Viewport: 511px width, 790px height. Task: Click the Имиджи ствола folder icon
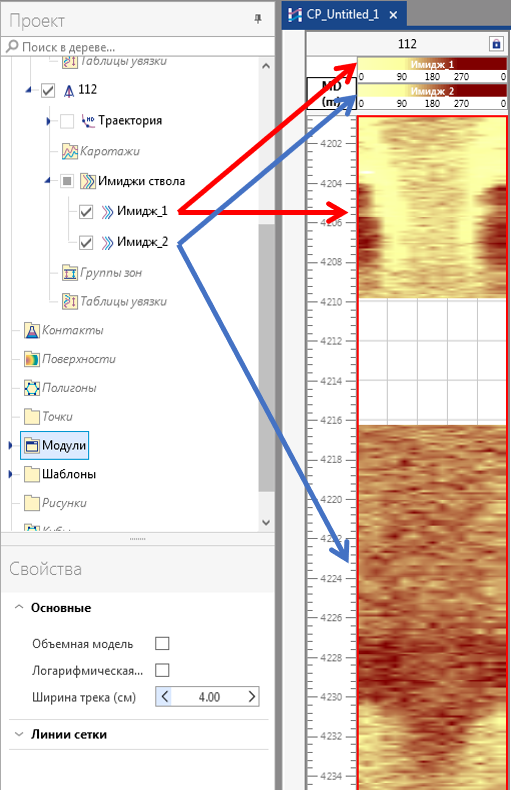(88, 181)
